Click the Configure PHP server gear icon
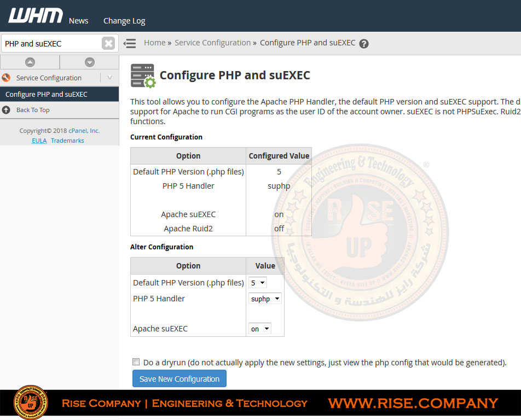The width and height of the screenshot is (521, 420). pos(143,75)
